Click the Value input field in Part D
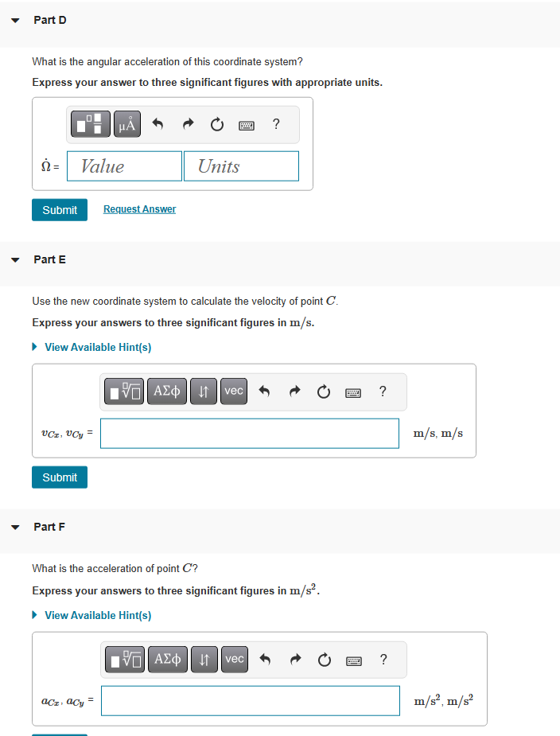 [124, 166]
